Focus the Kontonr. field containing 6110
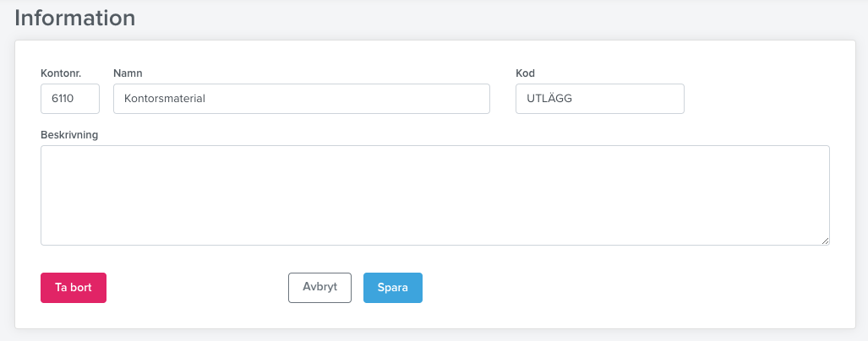This screenshot has width=868, height=341. [x=70, y=99]
